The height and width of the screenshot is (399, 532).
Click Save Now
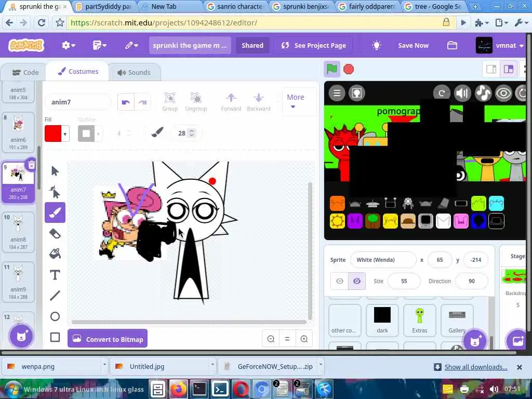413,45
